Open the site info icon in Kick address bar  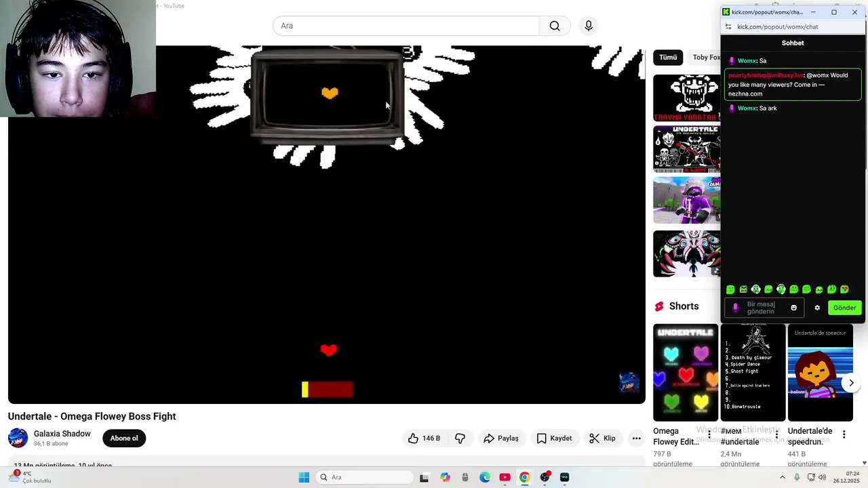tap(728, 27)
